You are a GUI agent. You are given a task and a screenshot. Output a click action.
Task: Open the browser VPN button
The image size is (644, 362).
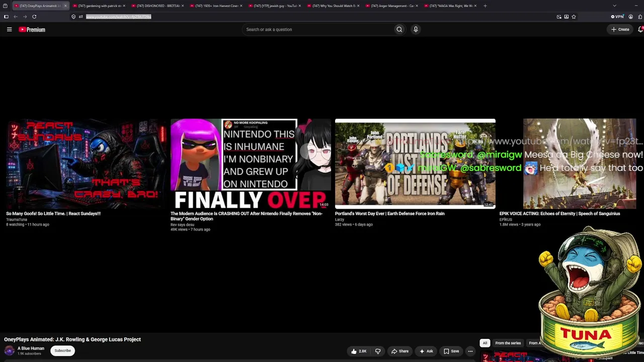617,17
